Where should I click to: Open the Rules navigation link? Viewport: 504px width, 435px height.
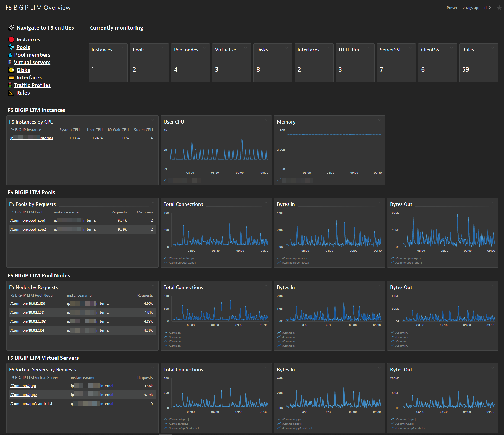click(23, 93)
